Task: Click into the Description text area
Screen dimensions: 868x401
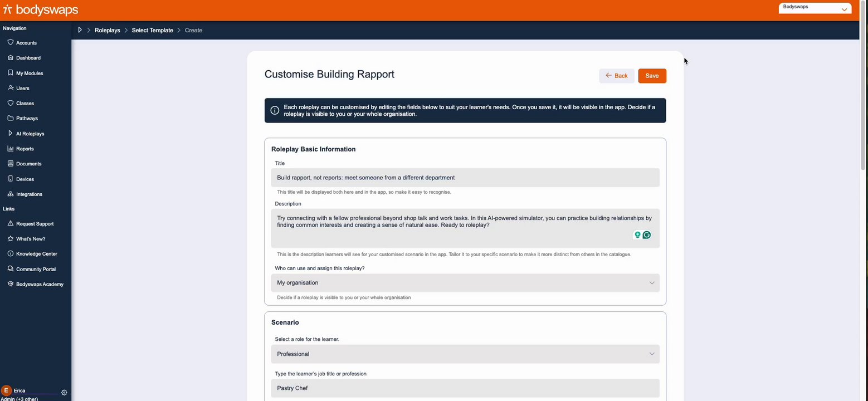Action: pos(465,228)
